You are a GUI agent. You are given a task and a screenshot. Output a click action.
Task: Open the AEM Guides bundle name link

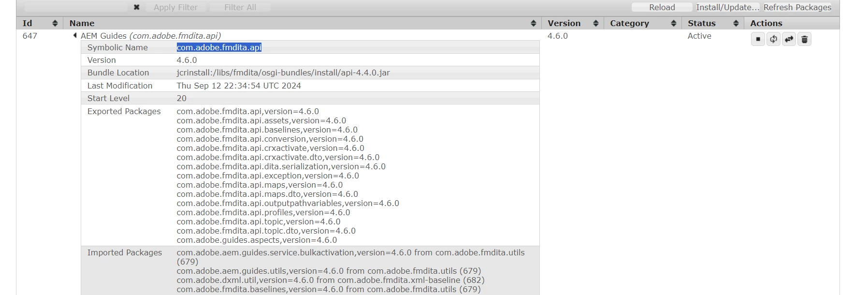(151, 36)
